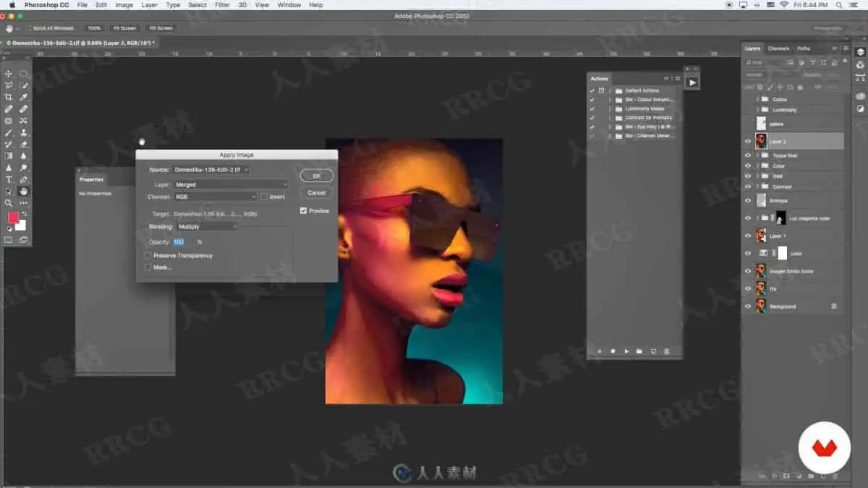Select the Move tool
This screenshot has width=868, height=488.
pyautogui.click(x=9, y=74)
